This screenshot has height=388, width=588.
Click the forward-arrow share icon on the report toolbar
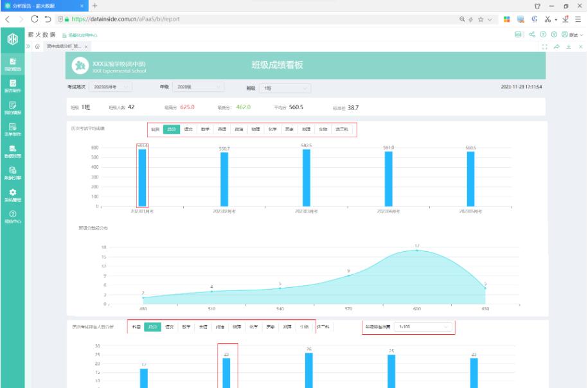[x=557, y=46]
